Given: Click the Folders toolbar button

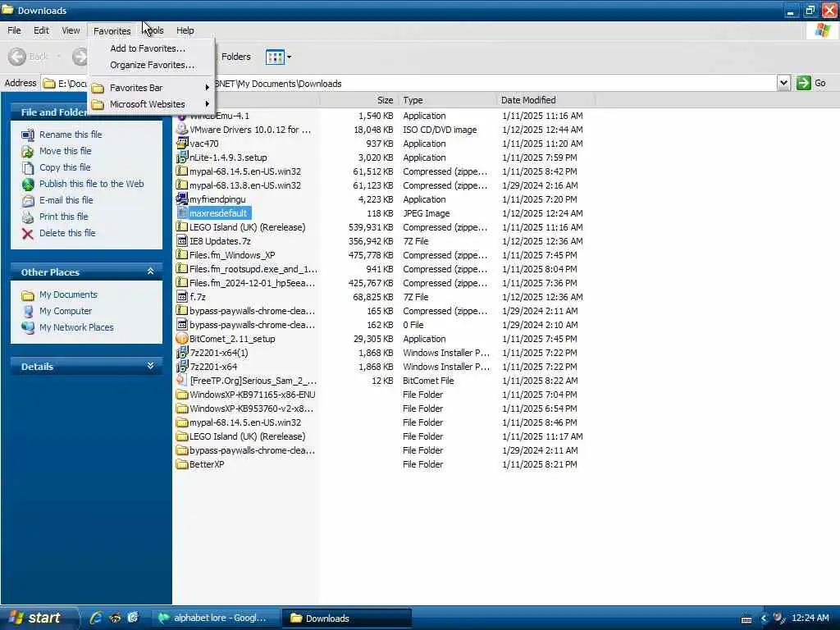Looking at the screenshot, I should 235,57.
